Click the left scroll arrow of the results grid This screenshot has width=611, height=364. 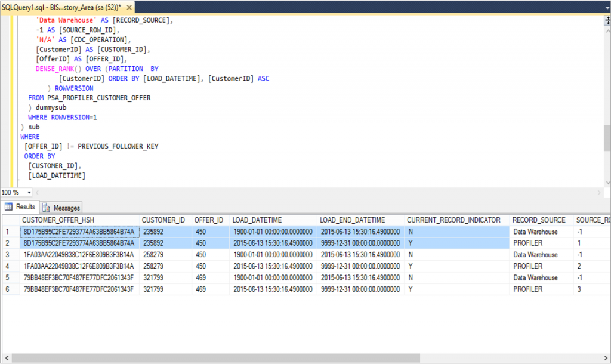pyautogui.click(x=5, y=357)
